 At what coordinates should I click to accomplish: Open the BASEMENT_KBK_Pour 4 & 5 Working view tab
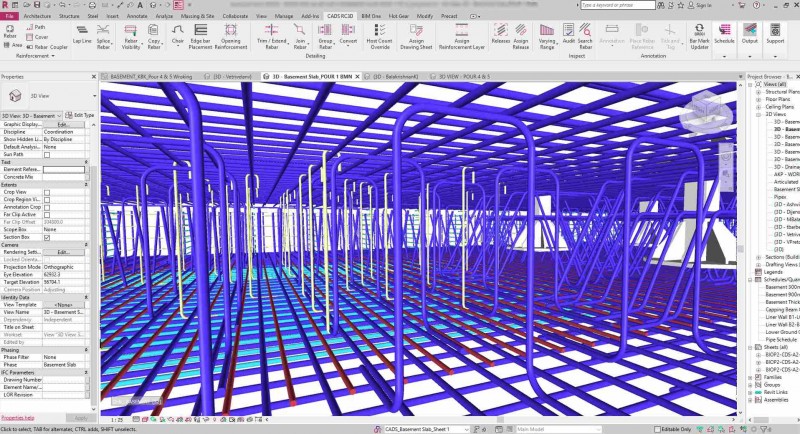click(x=147, y=76)
